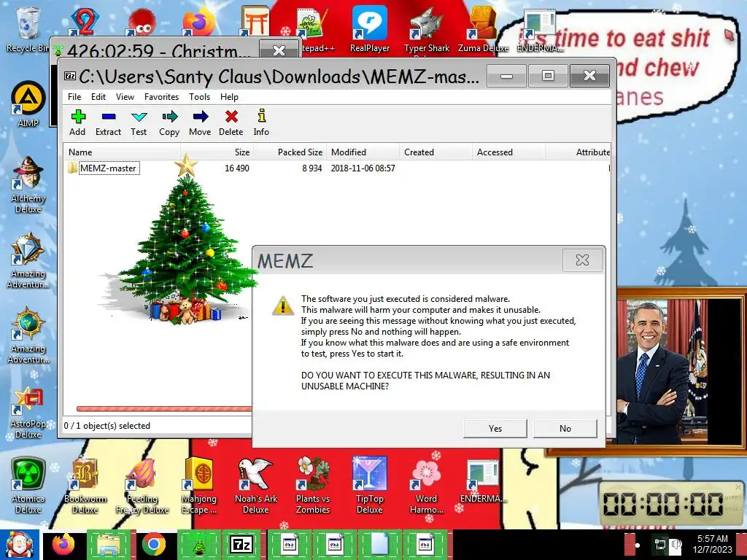
Task: Click the volume speaker tray icon
Action: (676, 544)
